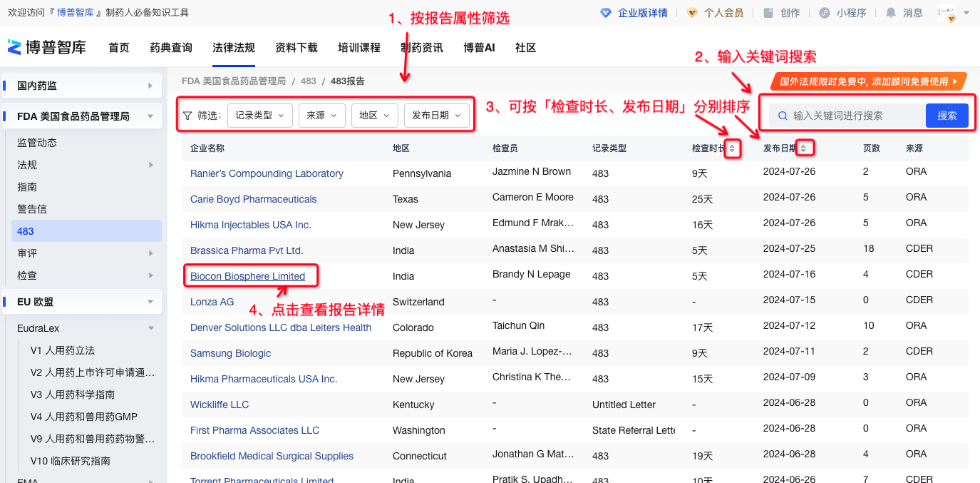This screenshot has width=980, height=483.
Task: Open the 药典查询 tab
Action: pos(171,48)
